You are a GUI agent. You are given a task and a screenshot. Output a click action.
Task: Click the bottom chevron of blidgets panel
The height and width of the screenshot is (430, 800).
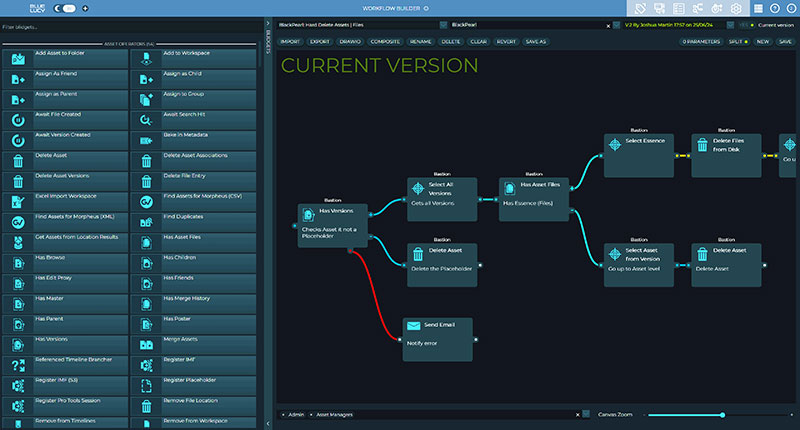point(268,423)
